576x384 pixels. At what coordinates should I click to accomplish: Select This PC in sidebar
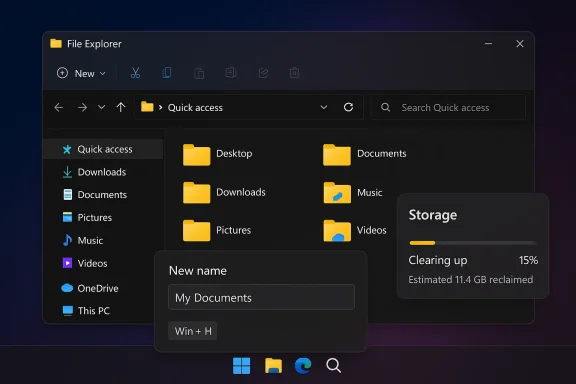tap(87, 311)
